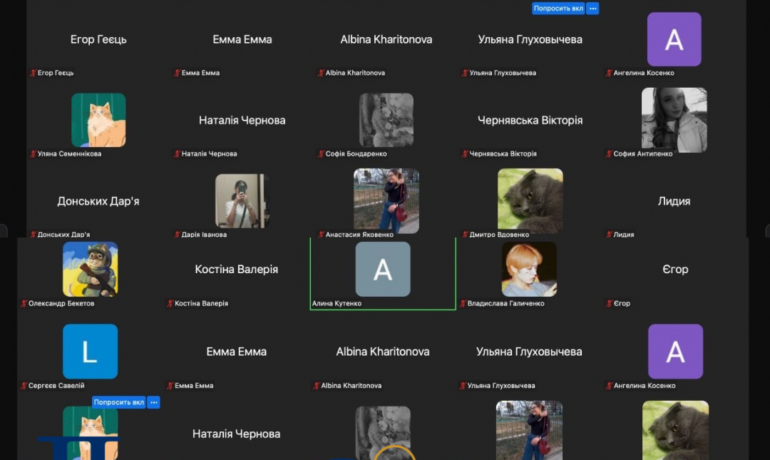Click the muted mic icon beside Уляна Семеннікова
Screen dimensions: 770x460
(x=34, y=154)
